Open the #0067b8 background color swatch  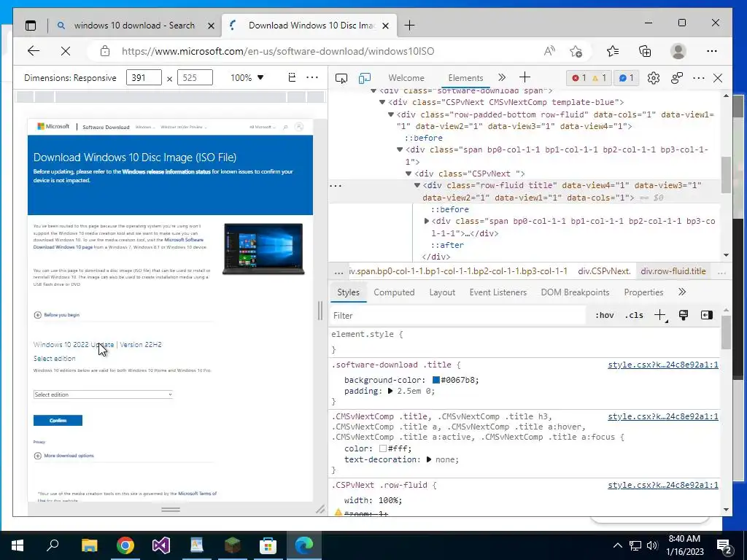[x=436, y=380]
